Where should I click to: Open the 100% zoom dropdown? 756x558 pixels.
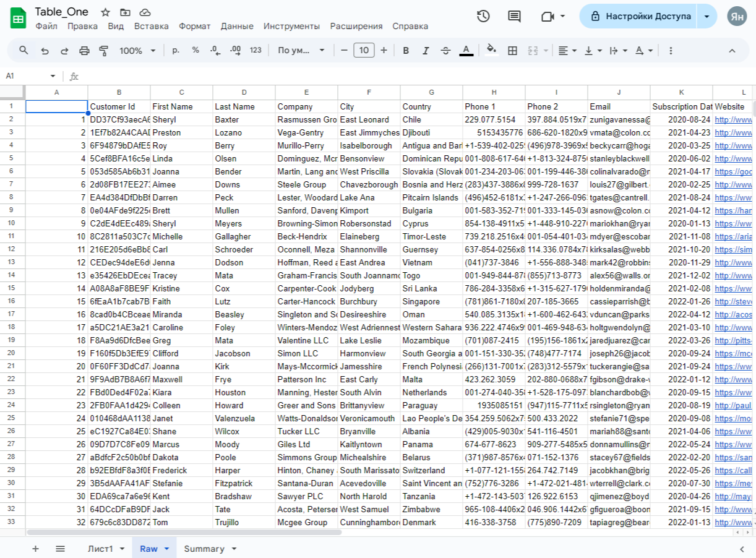(x=136, y=51)
